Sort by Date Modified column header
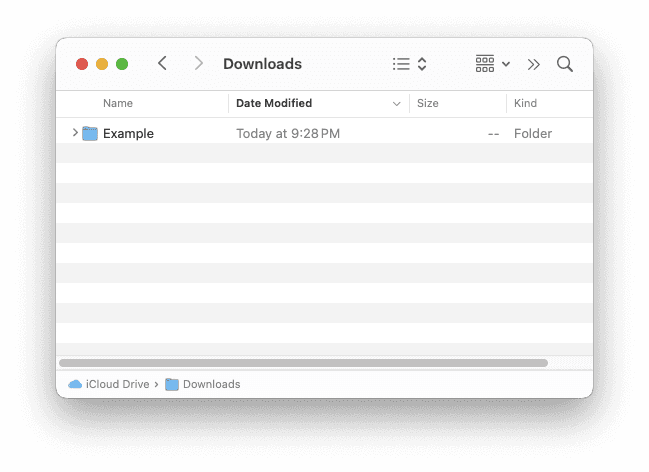649x472 pixels. [274, 103]
